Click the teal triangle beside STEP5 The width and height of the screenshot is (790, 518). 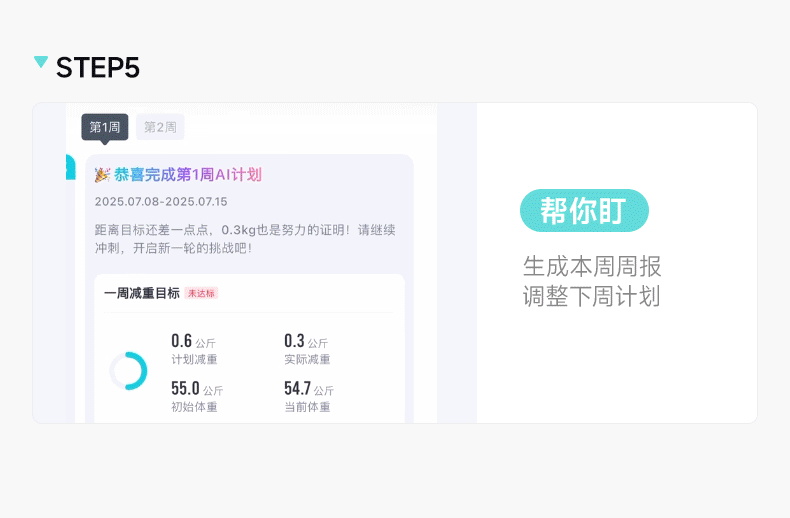pyautogui.click(x=41, y=63)
